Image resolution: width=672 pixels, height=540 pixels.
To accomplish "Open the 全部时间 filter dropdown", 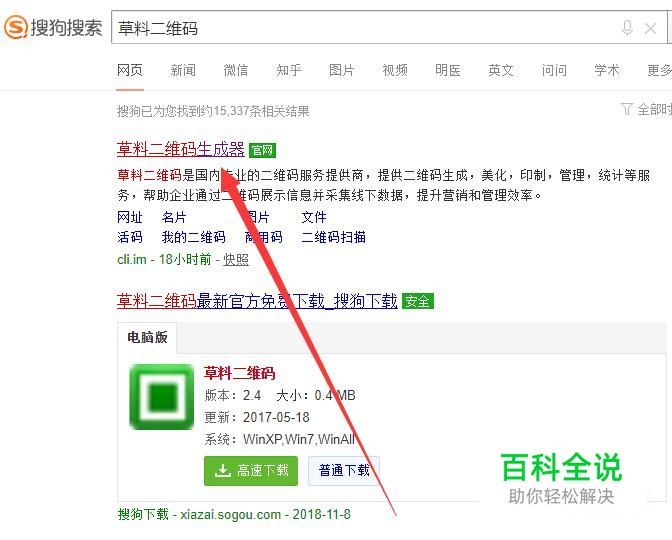I will coord(646,110).
